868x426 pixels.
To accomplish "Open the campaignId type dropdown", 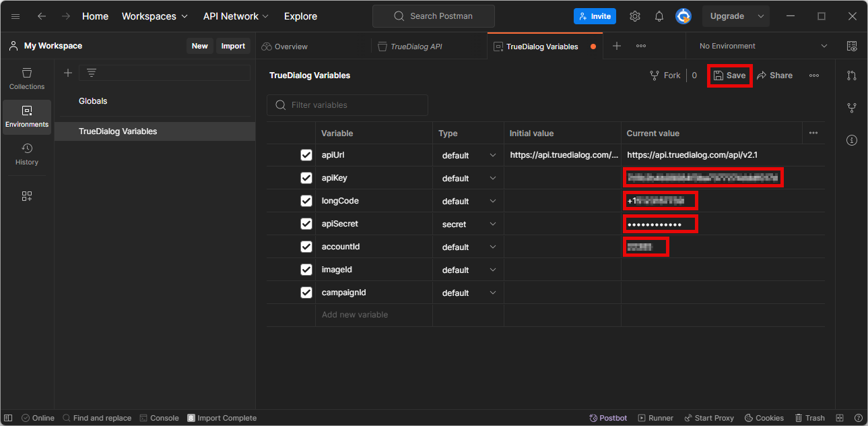I will pyautogui.click(x=468, y=293).
